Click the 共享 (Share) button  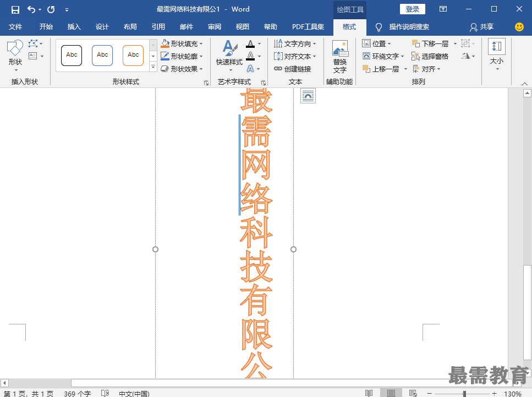pos(482,27)
